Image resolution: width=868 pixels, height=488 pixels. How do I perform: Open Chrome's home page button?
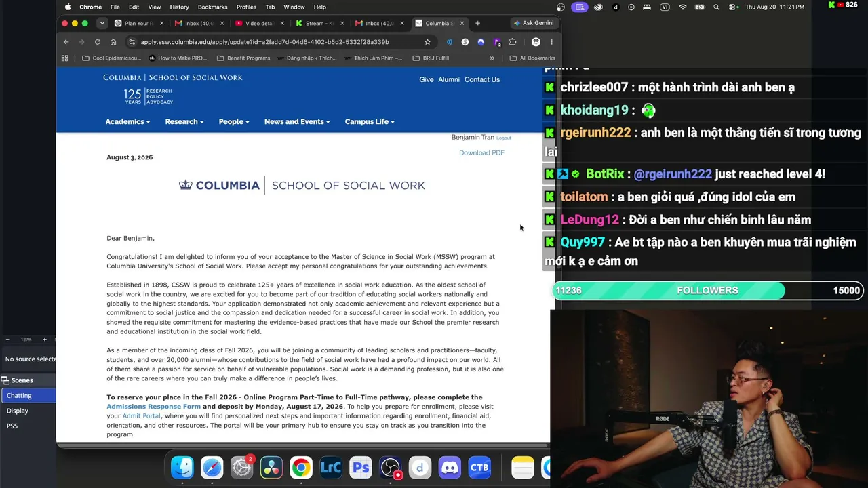pos(113,42)
